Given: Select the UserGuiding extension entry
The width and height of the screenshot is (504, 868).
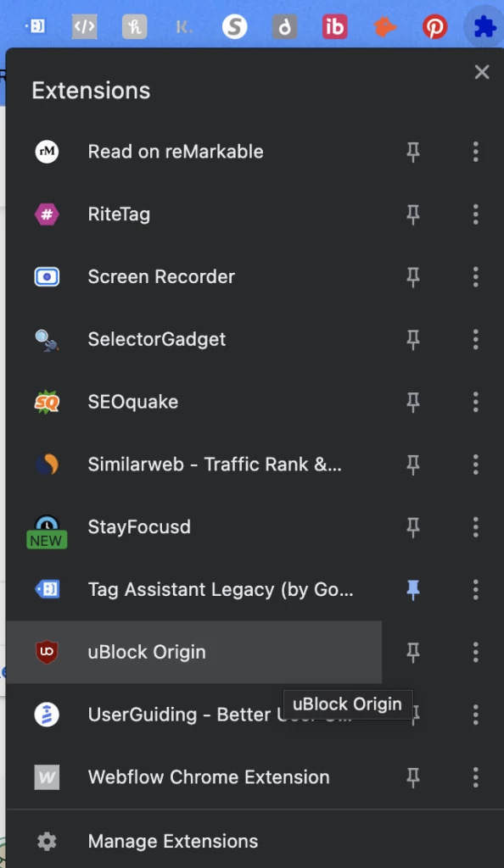Looking at the screenshot, I should coord(193,715).
